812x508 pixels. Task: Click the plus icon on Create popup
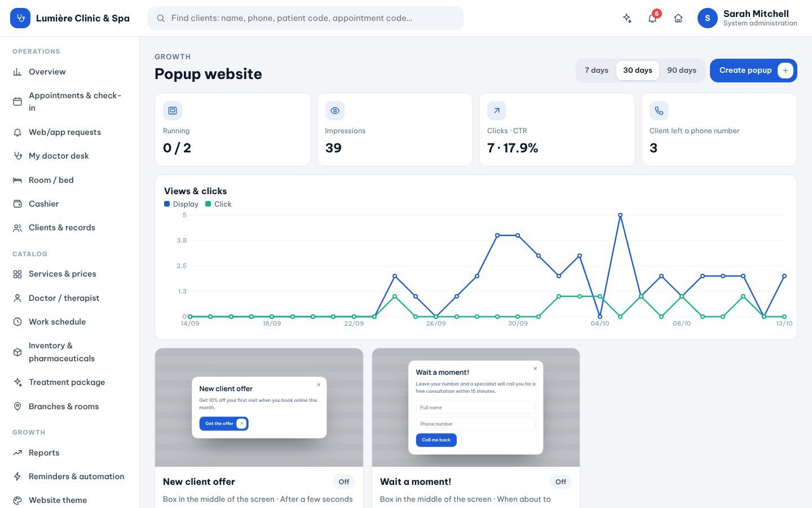point(785,71)
